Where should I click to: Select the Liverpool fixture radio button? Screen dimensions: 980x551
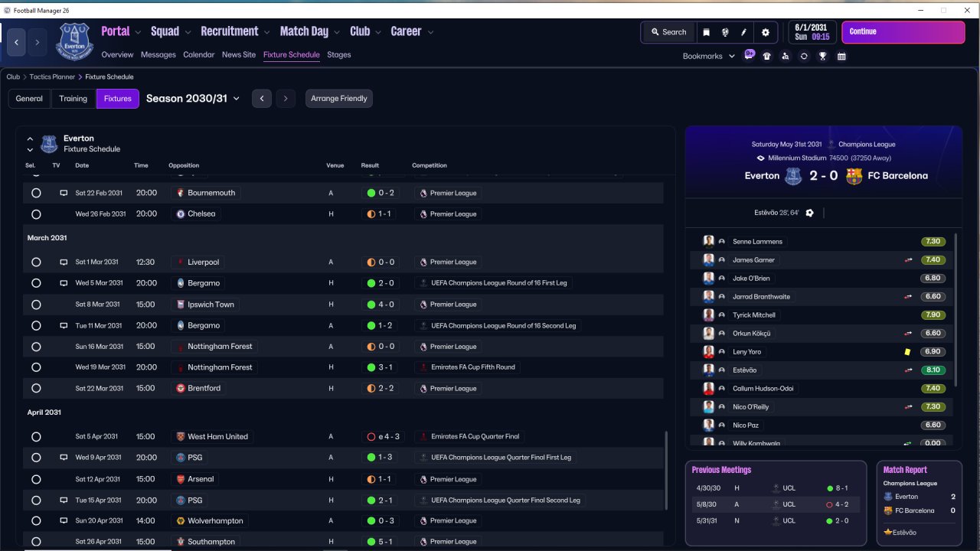[x=36, y=262]
